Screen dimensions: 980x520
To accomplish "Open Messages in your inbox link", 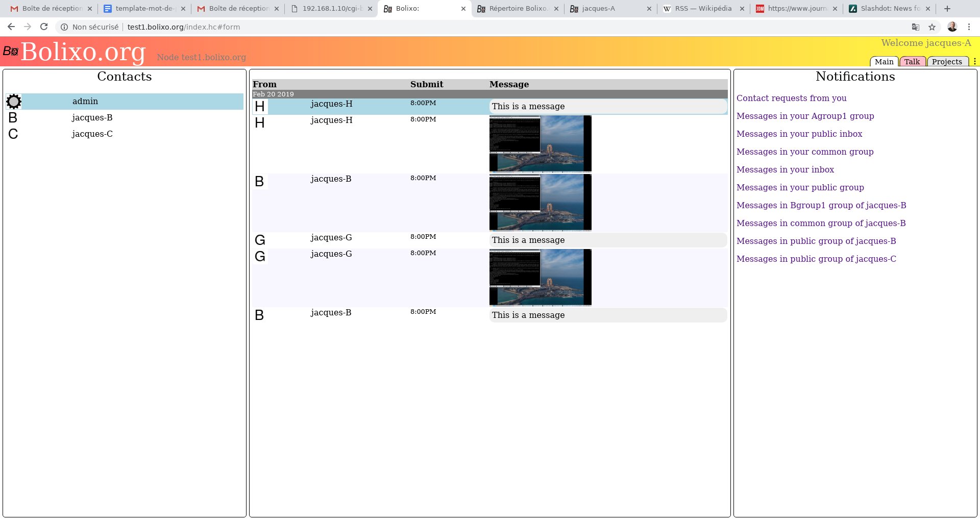I will point(785,169).
